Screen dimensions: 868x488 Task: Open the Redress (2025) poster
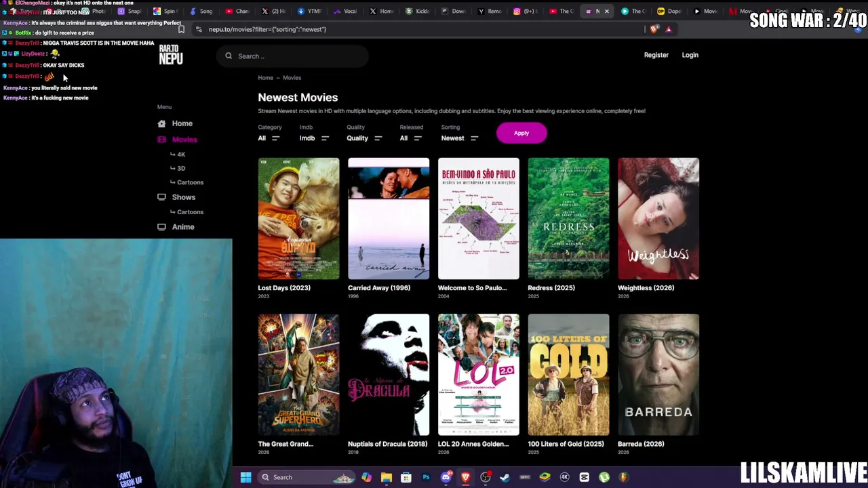click(x=568, y=219)
